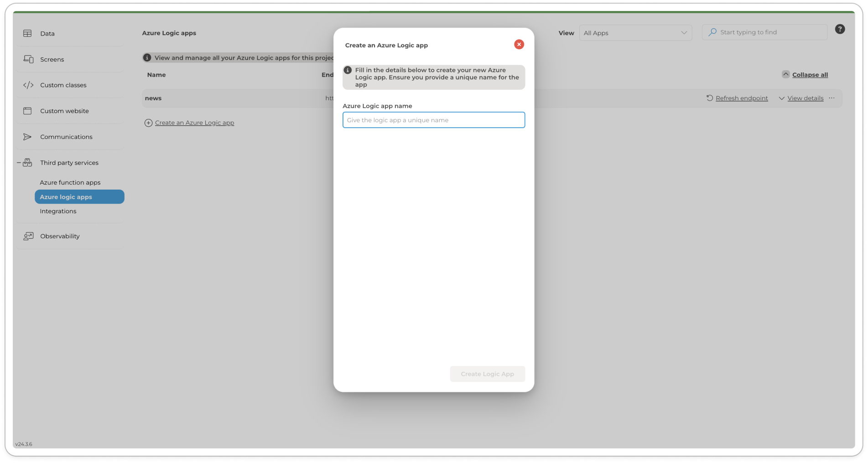Screen dimensions: 868x463
Task: Close the Create an Azure Logic app dialog
Action: [x=519, y=44]
